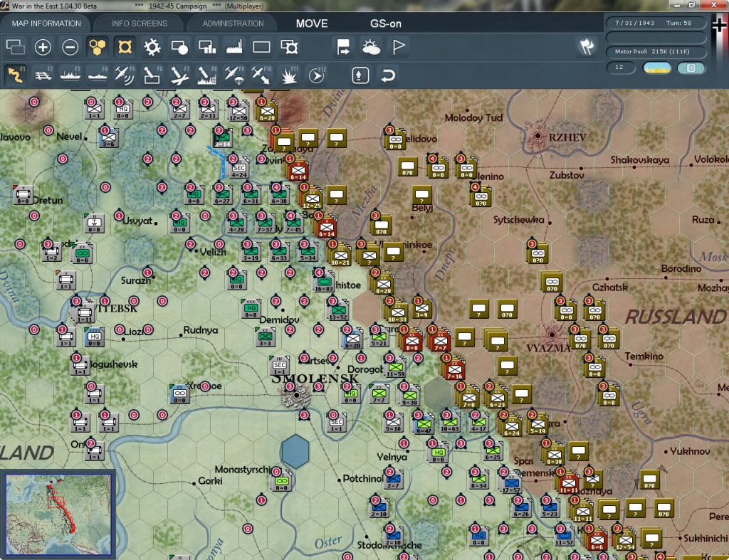Select the F6 bomb unit icon

[152, 75]
